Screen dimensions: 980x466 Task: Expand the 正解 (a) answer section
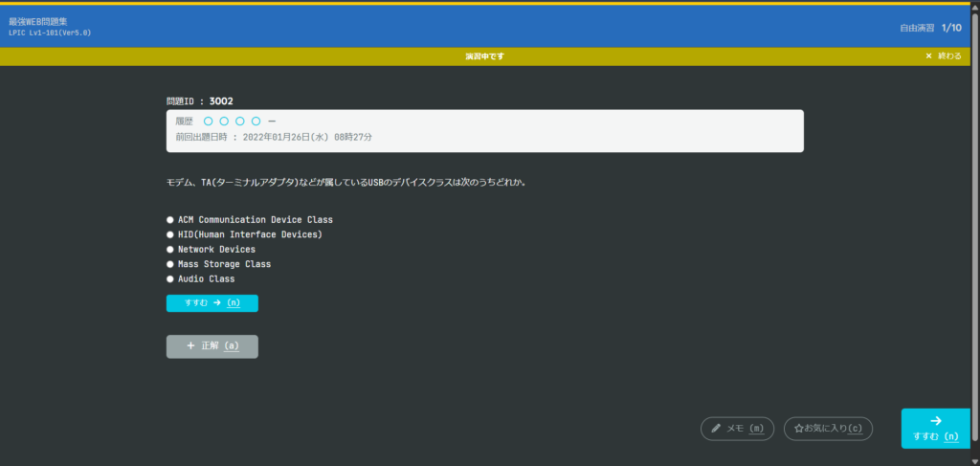(212, 346)
